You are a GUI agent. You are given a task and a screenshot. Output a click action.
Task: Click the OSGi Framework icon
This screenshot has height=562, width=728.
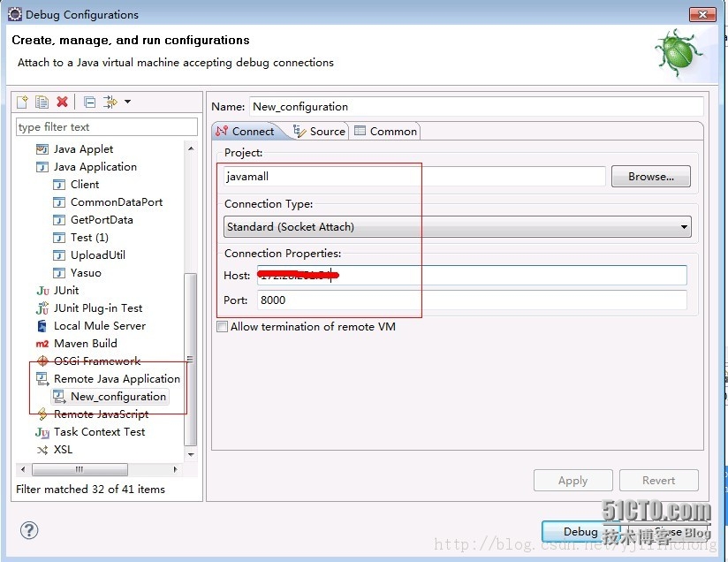(x=42, y=361)
